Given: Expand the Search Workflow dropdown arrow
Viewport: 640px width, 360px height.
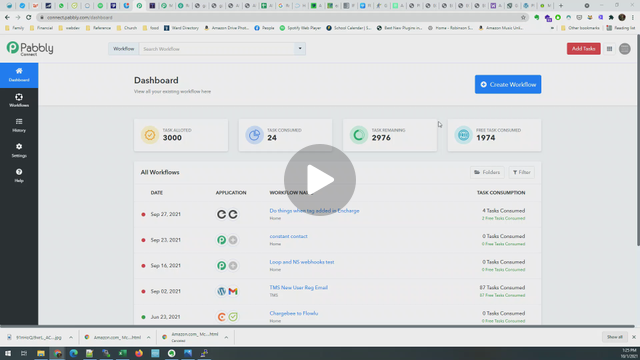Looking at the screenshot, I should point(300,49).
